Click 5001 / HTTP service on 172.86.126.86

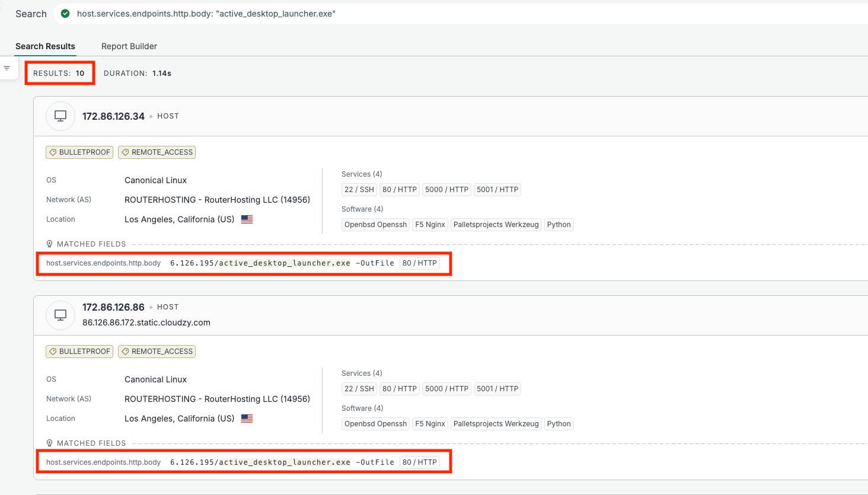[497, 389]
